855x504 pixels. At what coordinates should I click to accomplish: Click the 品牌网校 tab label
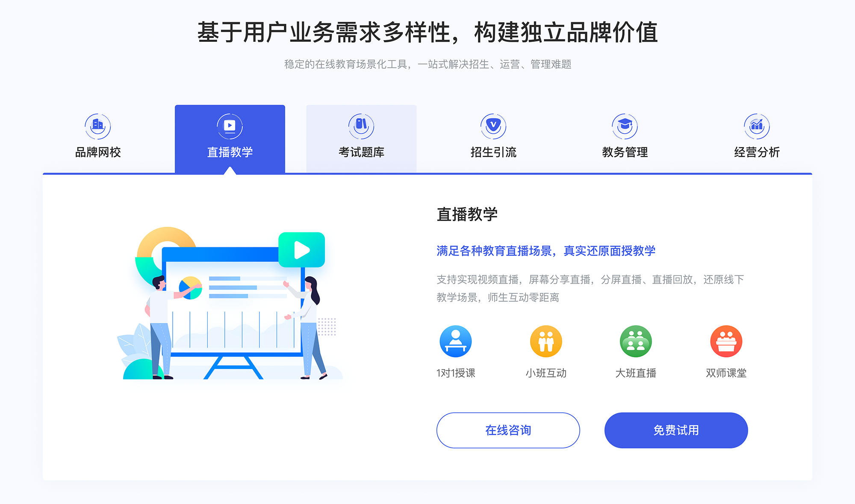click(92, 152)
